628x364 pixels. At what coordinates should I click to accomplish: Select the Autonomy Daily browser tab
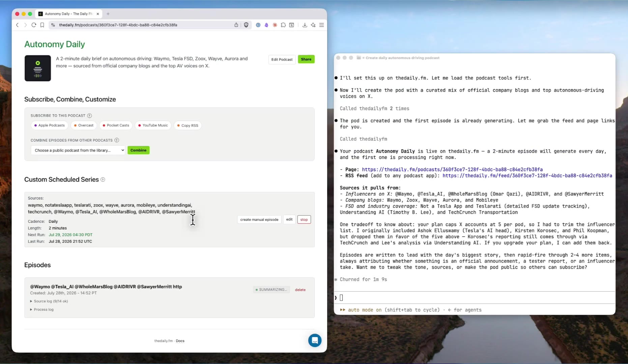coord(69,14)
